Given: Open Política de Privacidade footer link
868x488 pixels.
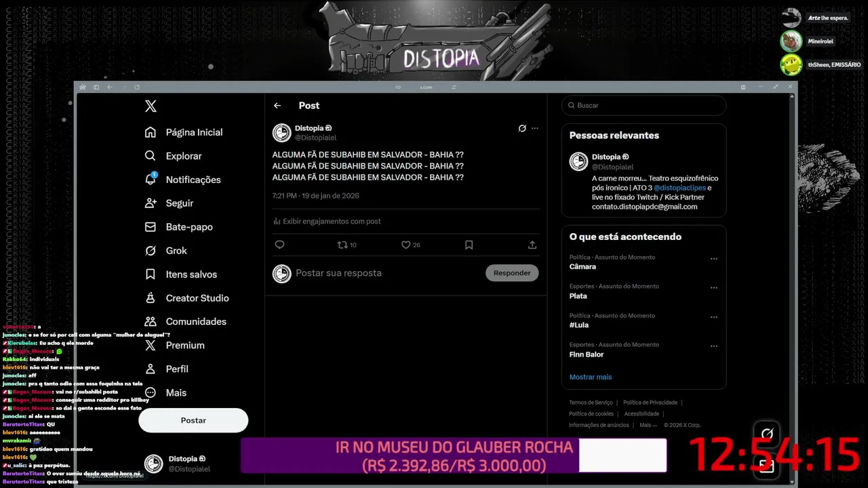Looking at the screenshot, I should pos(650,403).
